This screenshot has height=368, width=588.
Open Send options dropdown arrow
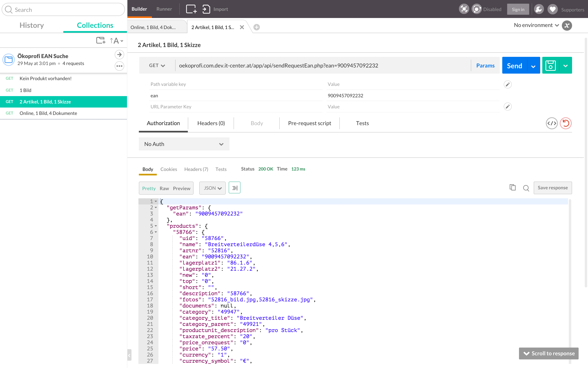(x=533, y=66)
